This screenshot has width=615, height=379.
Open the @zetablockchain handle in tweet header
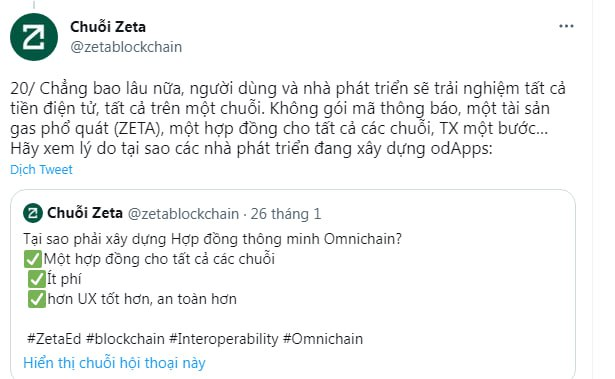click(x=126, y=47)
